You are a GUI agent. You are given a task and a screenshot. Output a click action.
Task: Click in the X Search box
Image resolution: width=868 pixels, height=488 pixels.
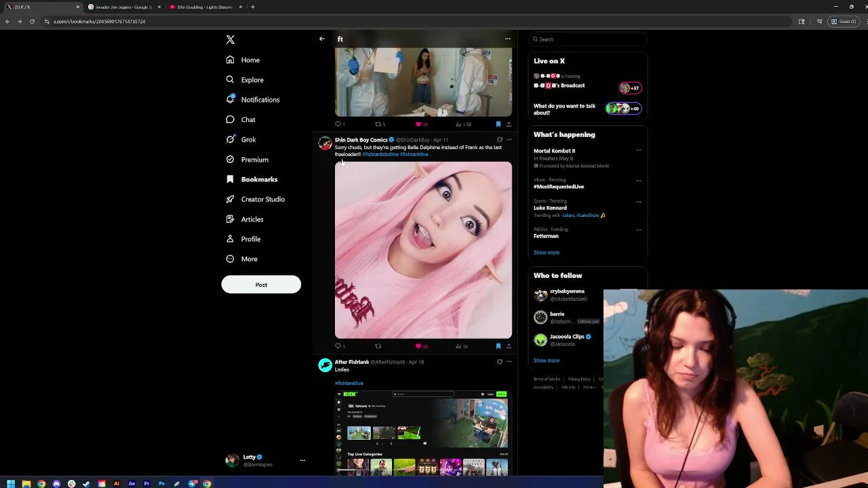tap(587, 39)
